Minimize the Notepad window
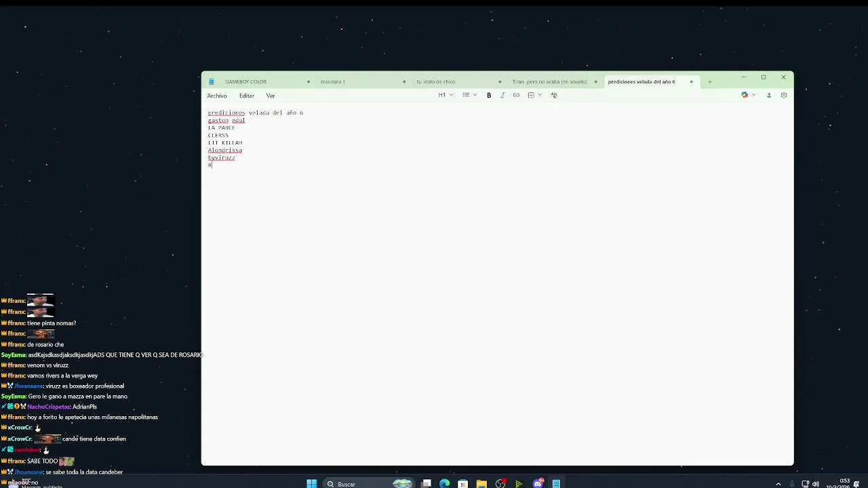 coord(743,77)
